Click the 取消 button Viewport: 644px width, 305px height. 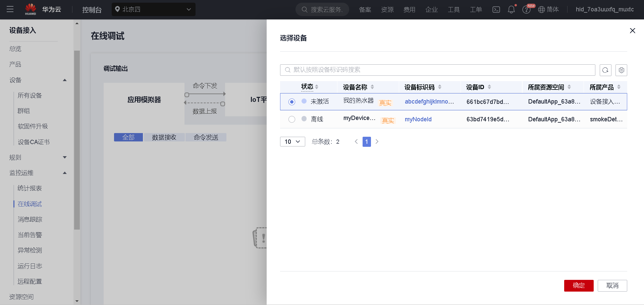pyautogui.click(x=612, y=286)
